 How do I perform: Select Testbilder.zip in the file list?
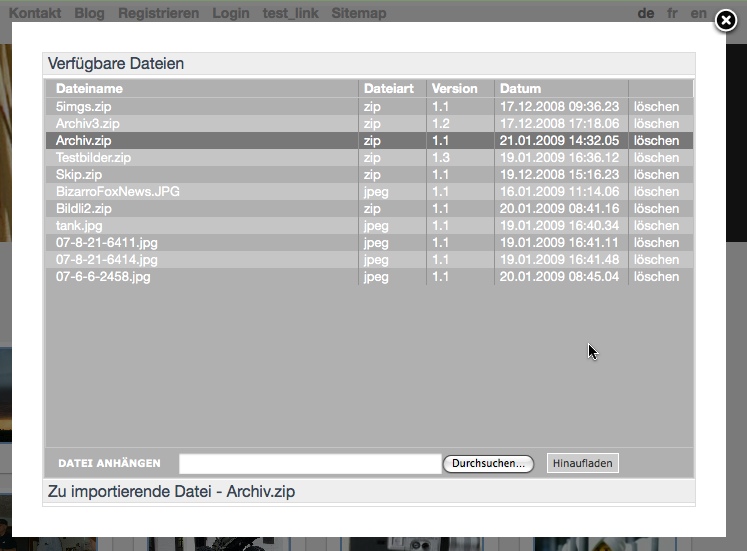click(93, 157)
